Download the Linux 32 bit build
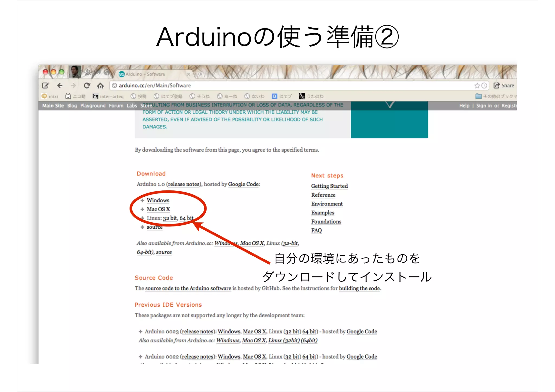Screen dimensions: 555x392 [x=170, y=218]
